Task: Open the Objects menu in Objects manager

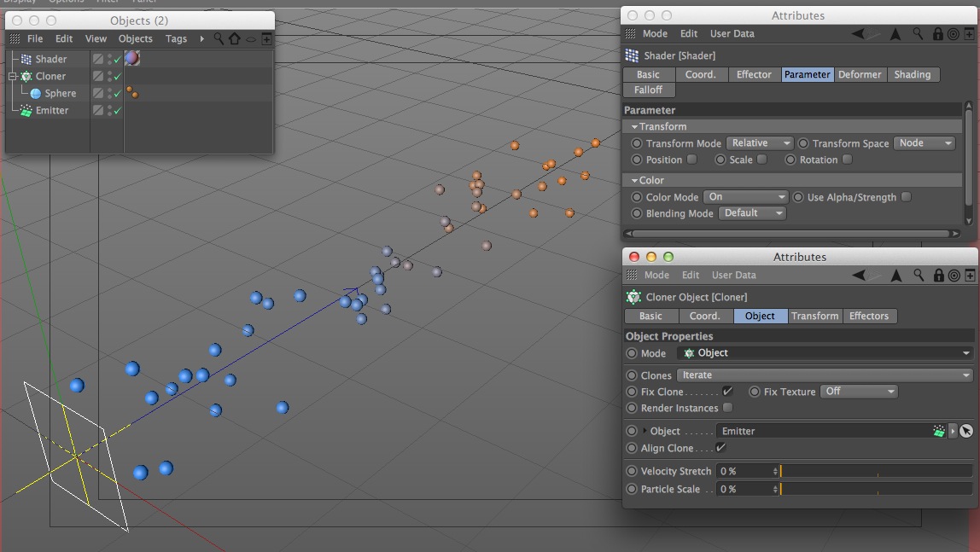Action: pos(136,38)
